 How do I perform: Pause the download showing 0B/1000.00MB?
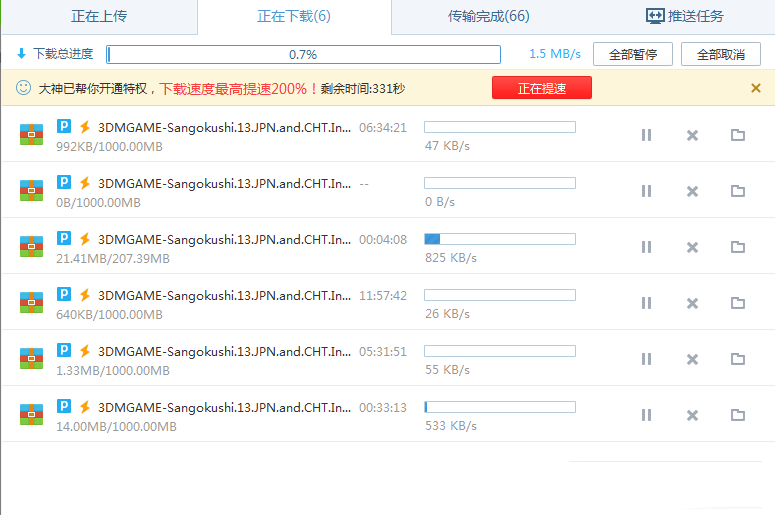(x=646, y=191)
